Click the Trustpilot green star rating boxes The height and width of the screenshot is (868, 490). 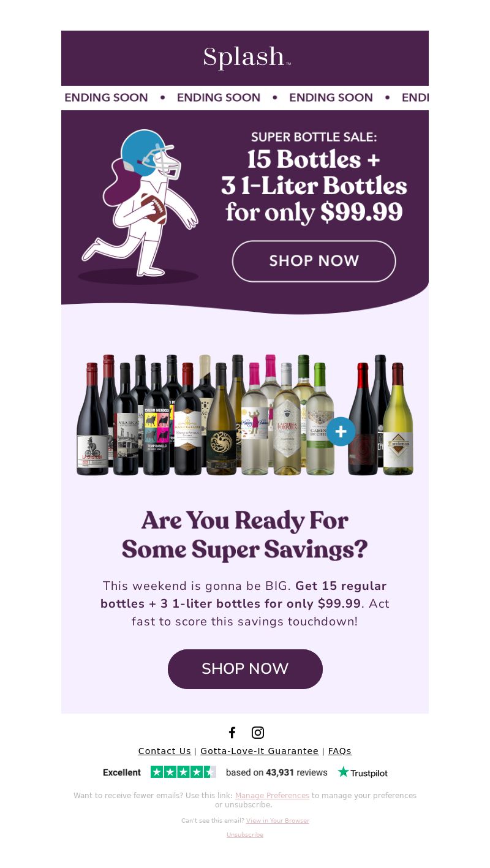(183, 772)
